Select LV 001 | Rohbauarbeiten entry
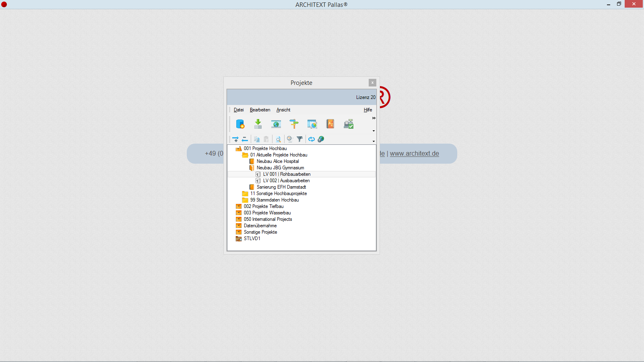Screen dimensions: 644x362 (287, 174)
